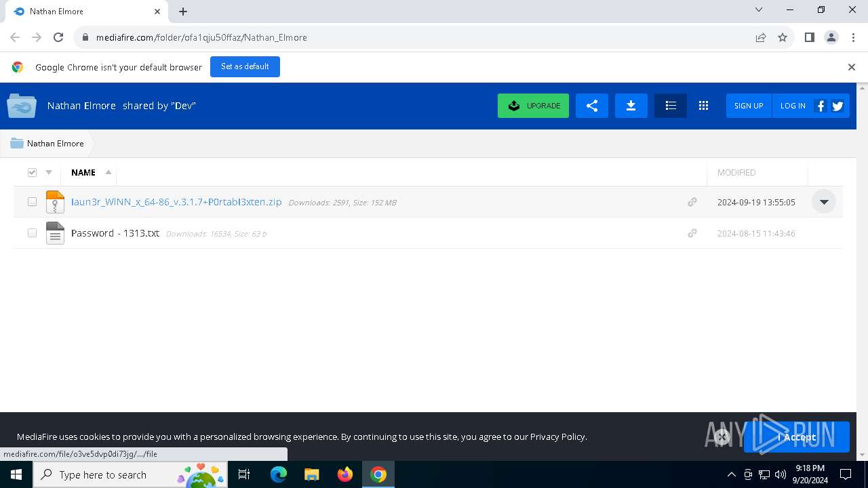Screen dimensions: 868x488
Task: Click the volume tray icon
Action: 781,474
